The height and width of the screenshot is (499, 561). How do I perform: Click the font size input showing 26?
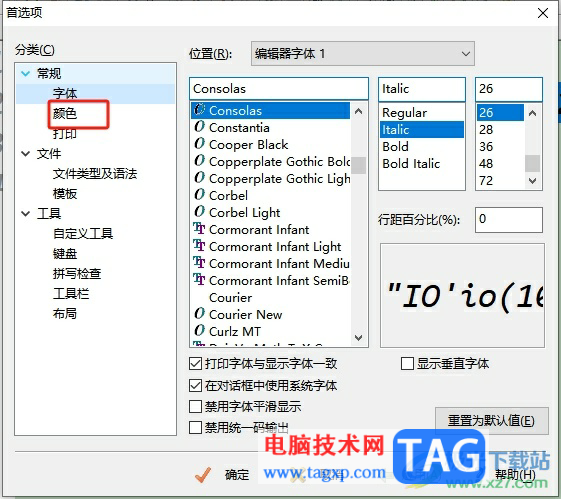tap(509, 89)
